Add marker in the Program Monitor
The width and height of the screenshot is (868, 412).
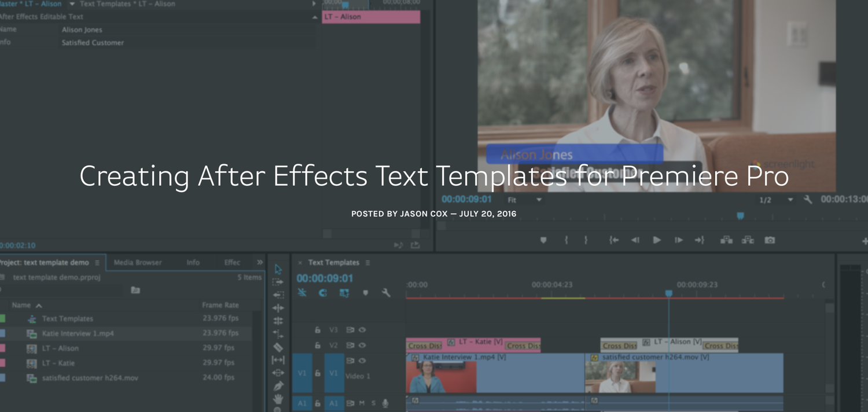click(x=543, y=240)
